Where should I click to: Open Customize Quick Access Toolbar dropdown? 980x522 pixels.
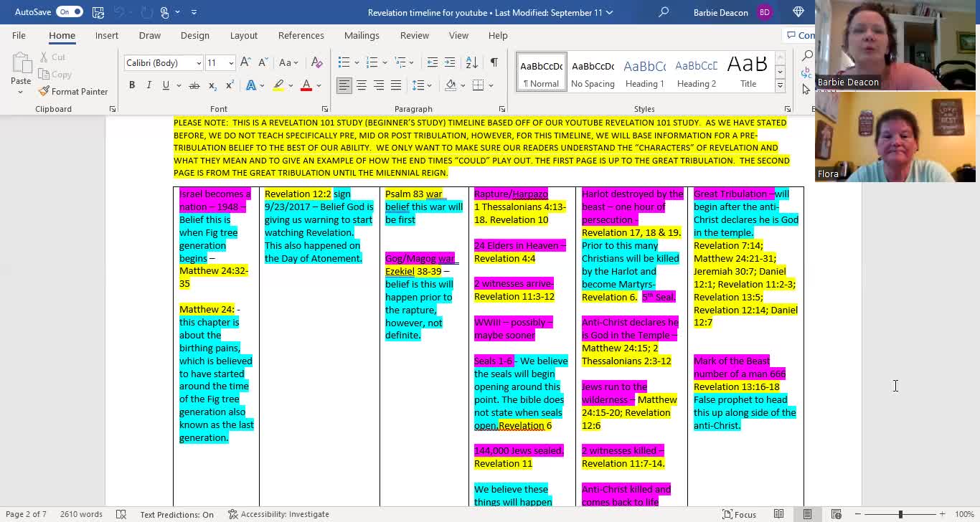[x=194, y=12]
